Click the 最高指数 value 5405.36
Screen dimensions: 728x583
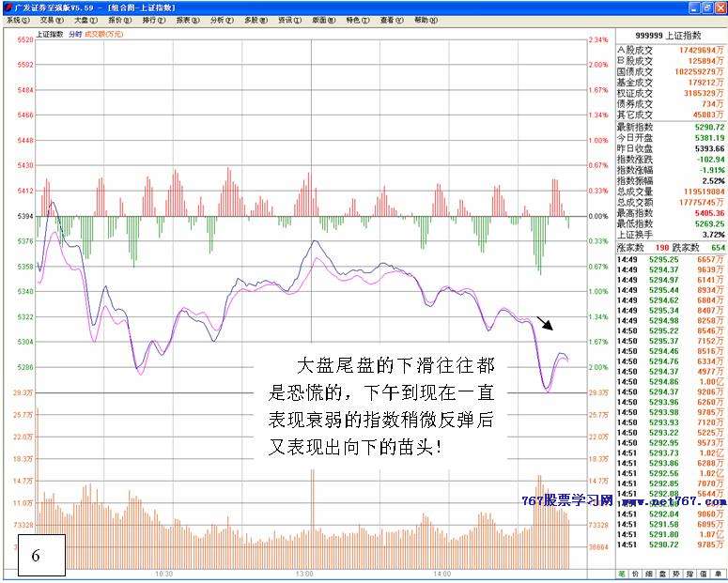pos(709,213)
